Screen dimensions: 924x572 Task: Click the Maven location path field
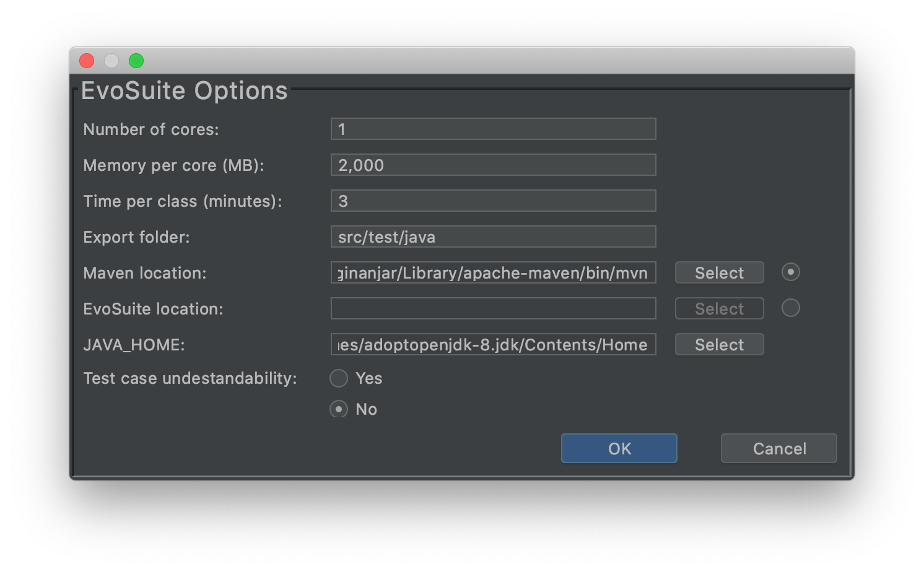point(493,272)
